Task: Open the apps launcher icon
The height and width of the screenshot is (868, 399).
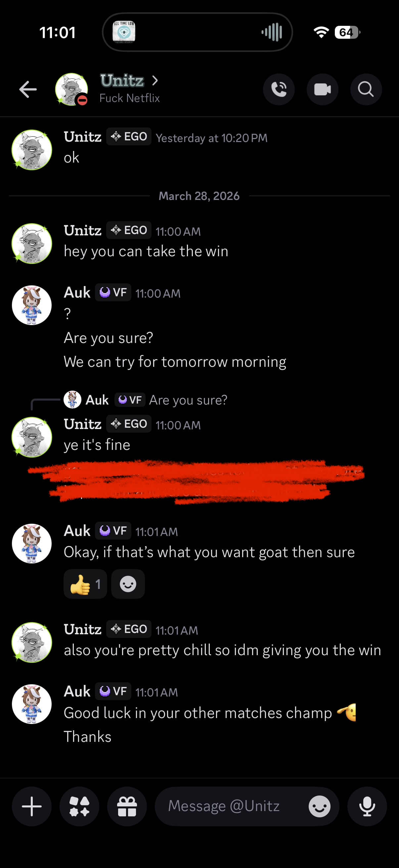Action: [x=79, y=806]
